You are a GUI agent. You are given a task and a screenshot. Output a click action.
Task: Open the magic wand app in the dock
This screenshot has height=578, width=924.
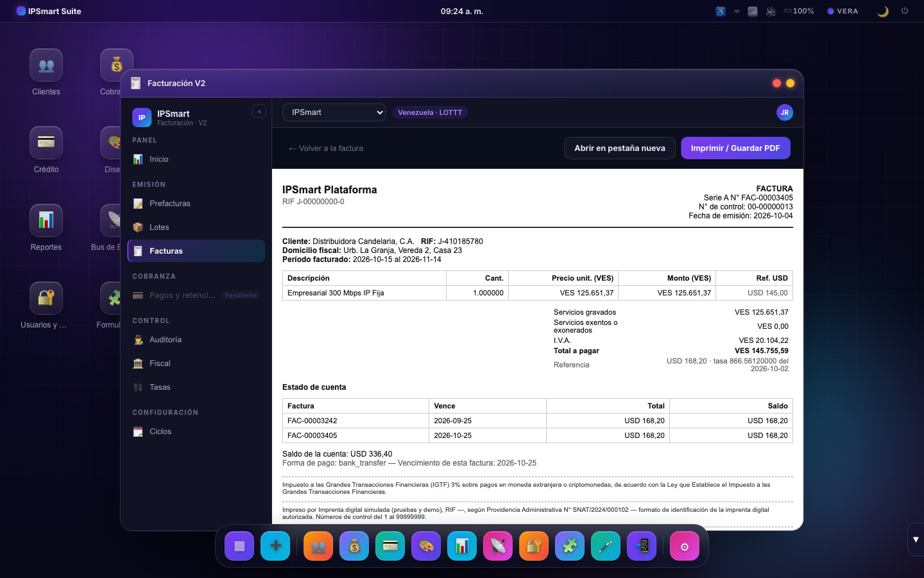606,547
